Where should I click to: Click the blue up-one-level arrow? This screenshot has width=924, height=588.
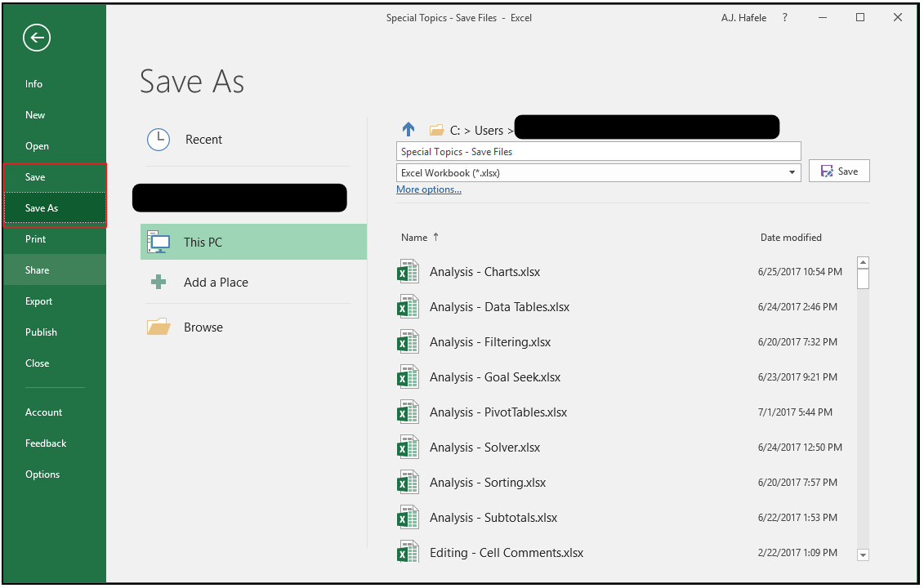point(408,129)
